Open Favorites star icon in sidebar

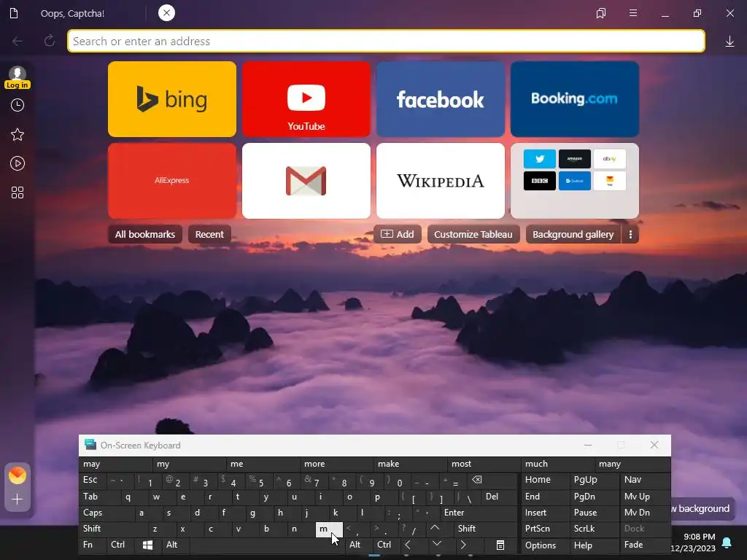pos(18,135)
